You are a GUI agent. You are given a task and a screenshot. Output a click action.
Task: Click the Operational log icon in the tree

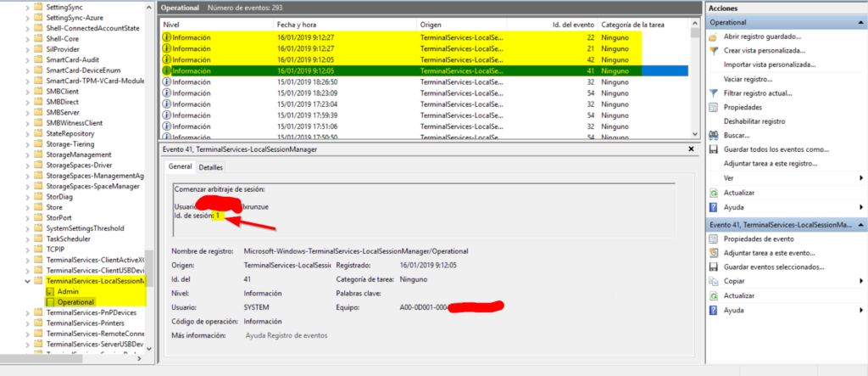click(50, 302)
